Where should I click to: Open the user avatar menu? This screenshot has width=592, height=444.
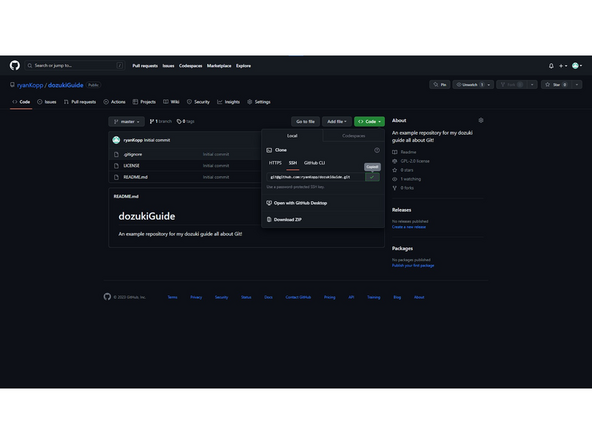coord(577,66)
